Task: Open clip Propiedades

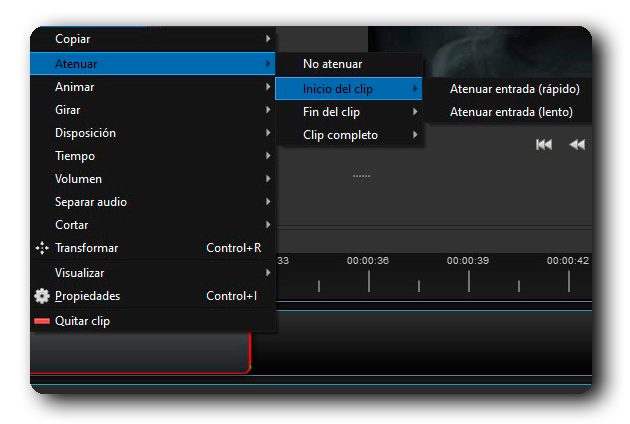Action: [x=153, y=296]
